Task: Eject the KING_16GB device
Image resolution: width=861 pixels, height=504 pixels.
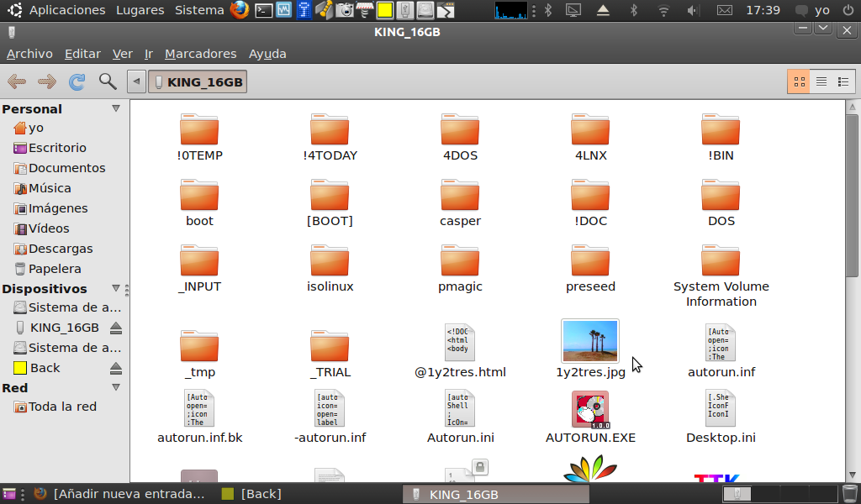Action: click(116, 328)
